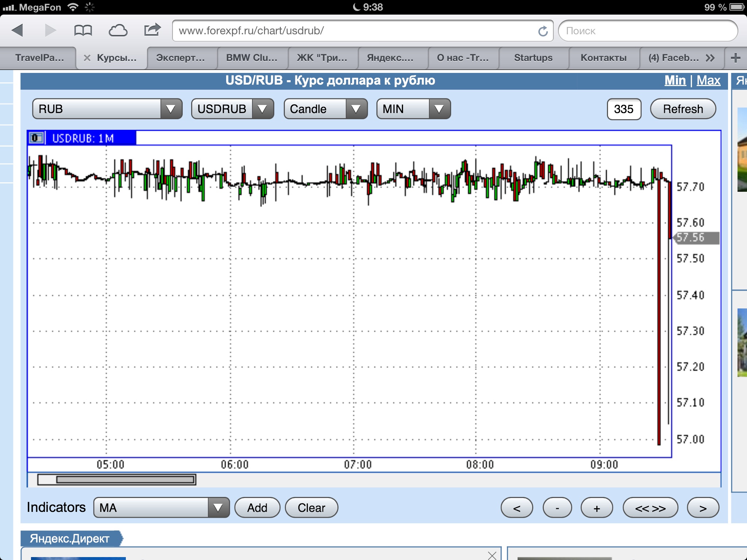Reload page via address bar icon
The height and width of the screenshot is (560, 747).
543,31
